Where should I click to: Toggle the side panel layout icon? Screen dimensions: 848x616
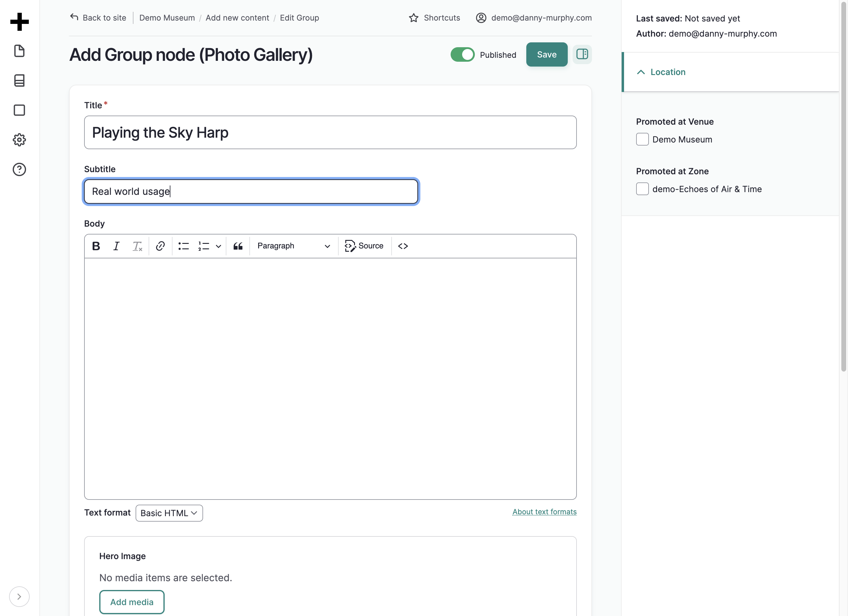click(582, 54)
